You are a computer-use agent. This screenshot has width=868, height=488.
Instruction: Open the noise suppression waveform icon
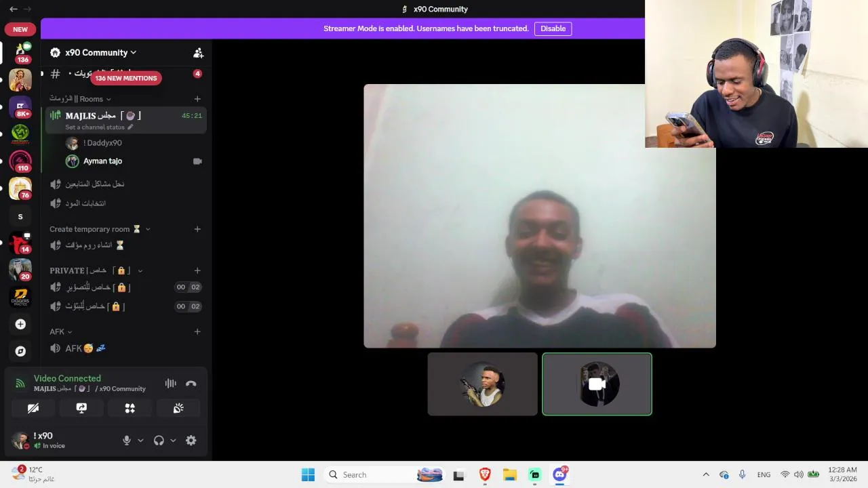[170, 384]
